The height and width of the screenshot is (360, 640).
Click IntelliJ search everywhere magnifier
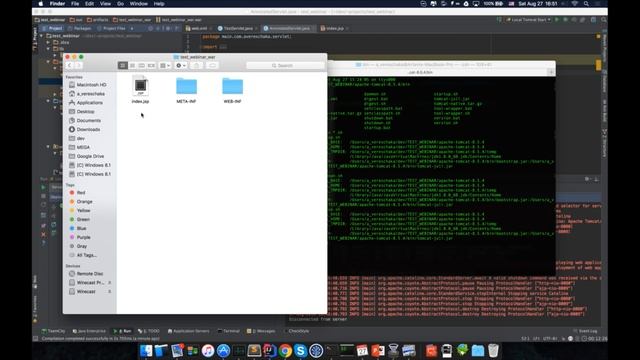tap(604, 20)
